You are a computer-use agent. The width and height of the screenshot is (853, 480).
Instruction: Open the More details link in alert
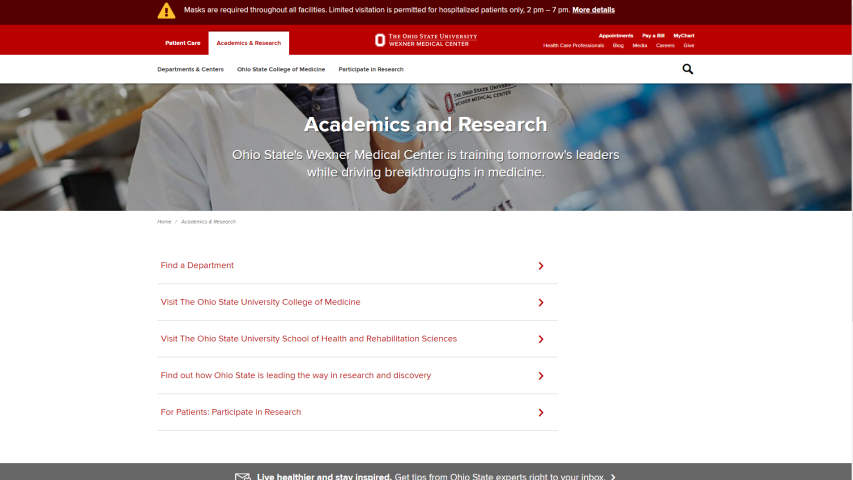coord(593,10)
